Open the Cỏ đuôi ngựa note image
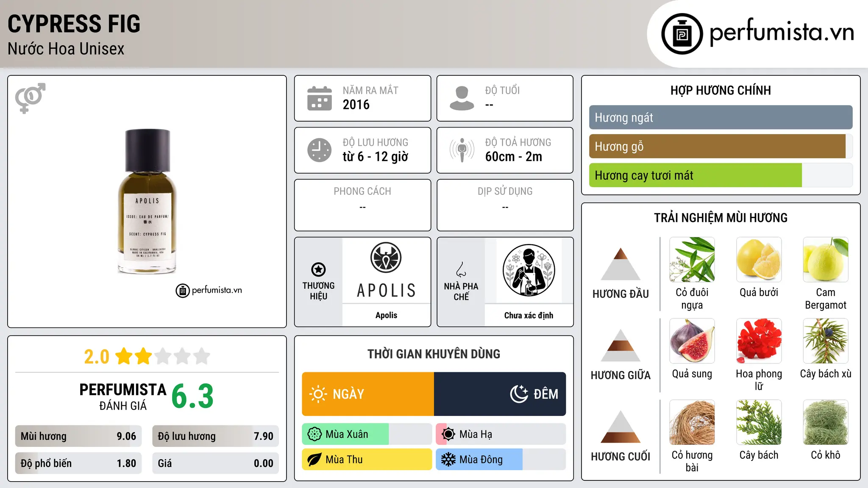The image size is (868, 488). point(692,260)
